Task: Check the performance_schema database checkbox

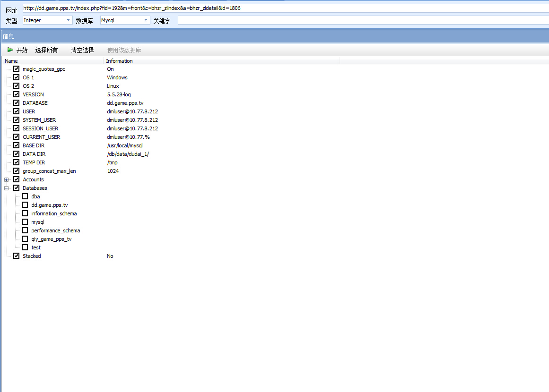Action: [25, 230]
